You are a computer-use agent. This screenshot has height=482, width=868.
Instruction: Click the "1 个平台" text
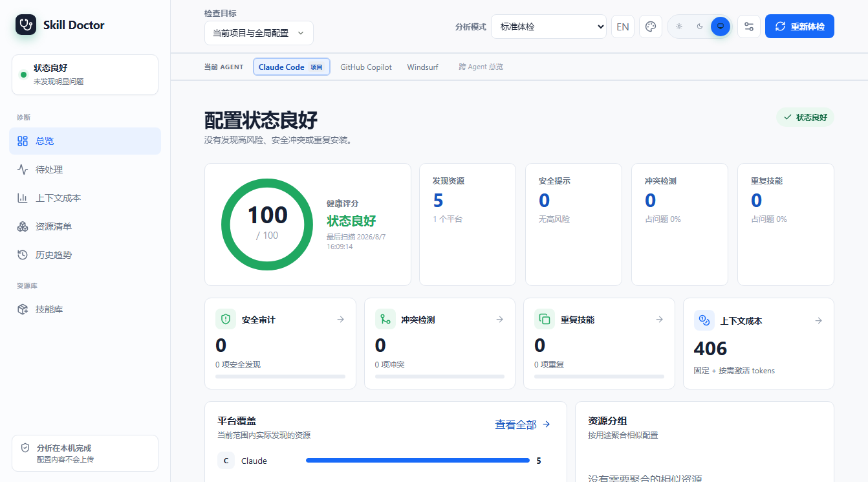tap(448, 219)
